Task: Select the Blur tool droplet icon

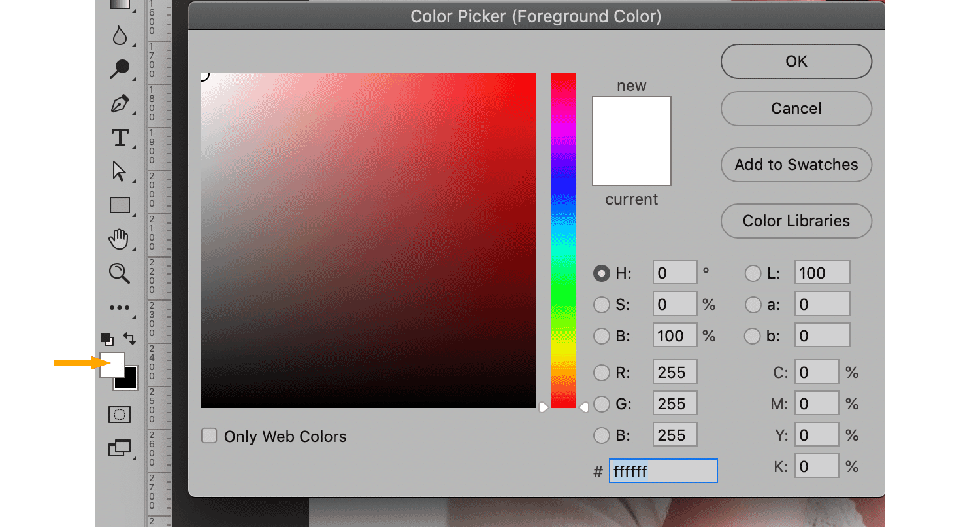Action: [x=120, y=35]
